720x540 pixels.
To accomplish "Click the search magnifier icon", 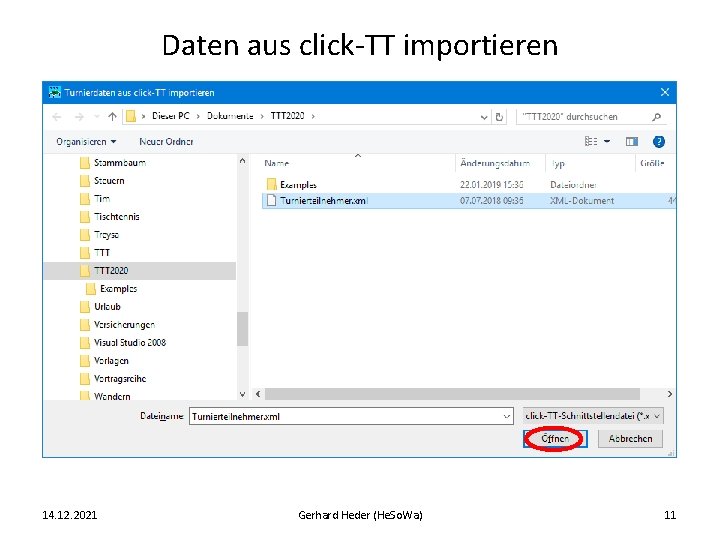I will coord(657,117).
